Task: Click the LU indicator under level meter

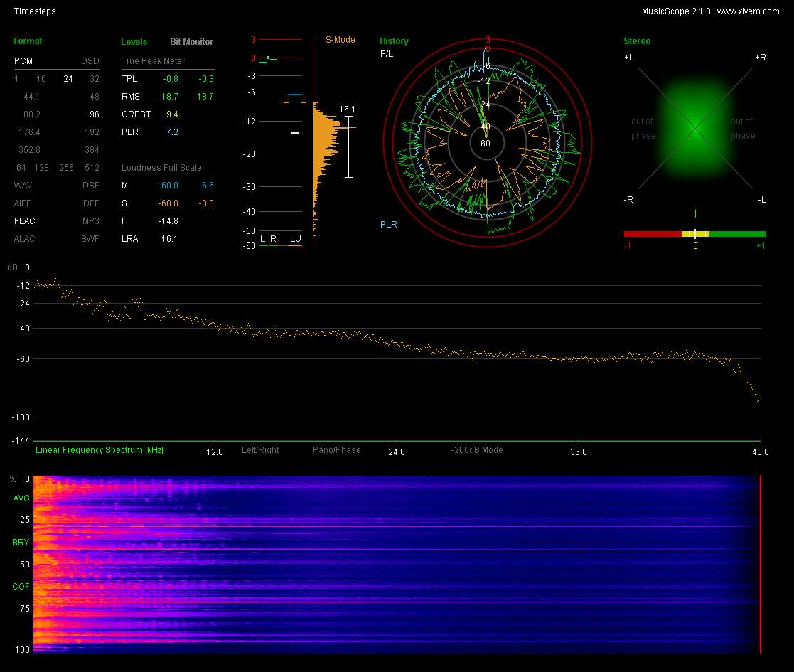Action: [x=295, y=238]
